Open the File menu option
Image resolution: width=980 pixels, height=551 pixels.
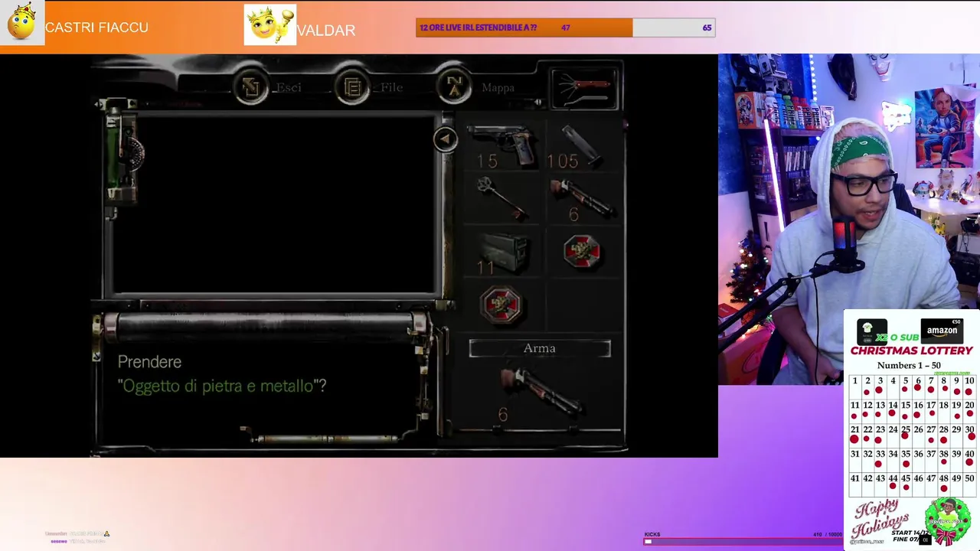[x=391, y=87]
